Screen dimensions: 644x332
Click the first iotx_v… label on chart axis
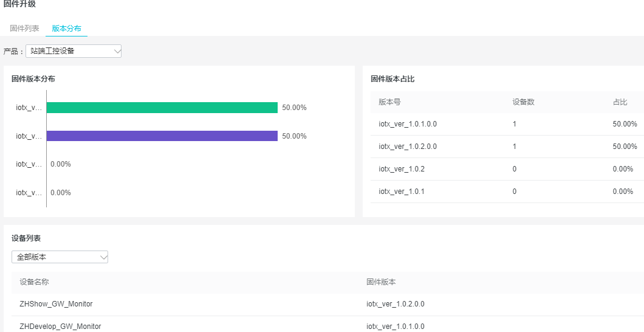(29, 108)
